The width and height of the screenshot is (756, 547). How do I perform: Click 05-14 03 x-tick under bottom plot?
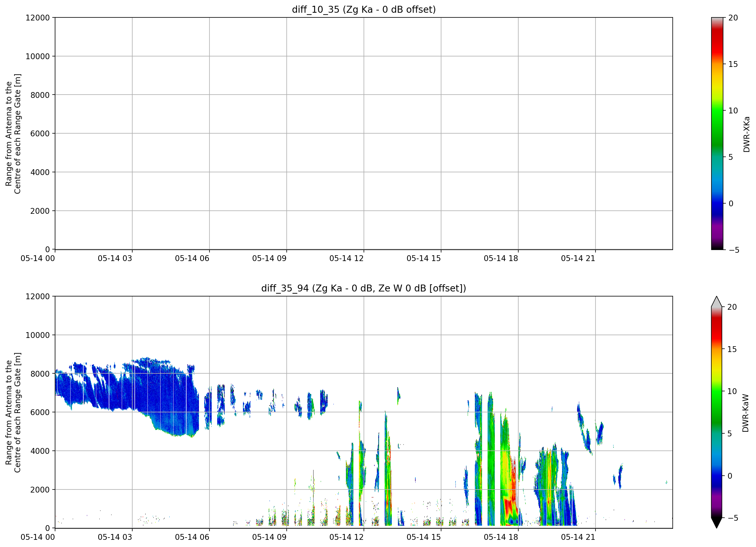pos(115,537)
